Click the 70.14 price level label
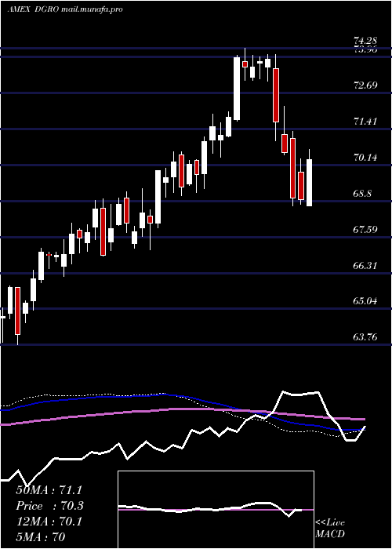 tap(366, 158)
